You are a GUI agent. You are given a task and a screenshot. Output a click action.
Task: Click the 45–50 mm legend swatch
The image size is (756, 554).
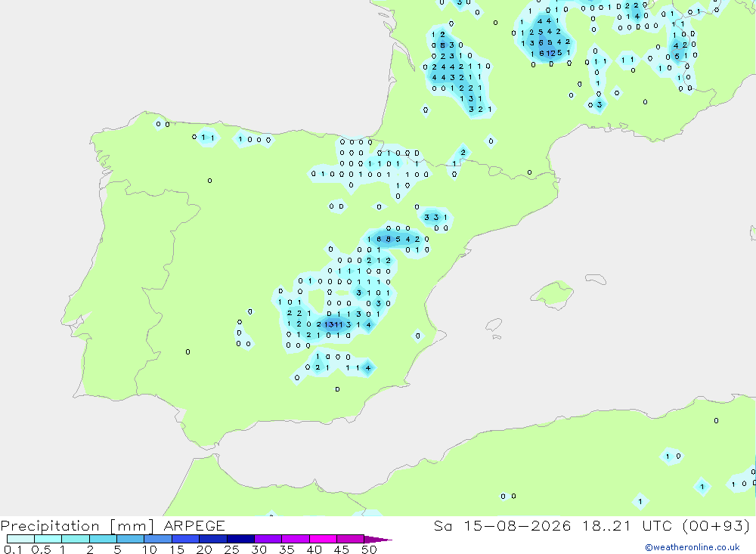351,539
